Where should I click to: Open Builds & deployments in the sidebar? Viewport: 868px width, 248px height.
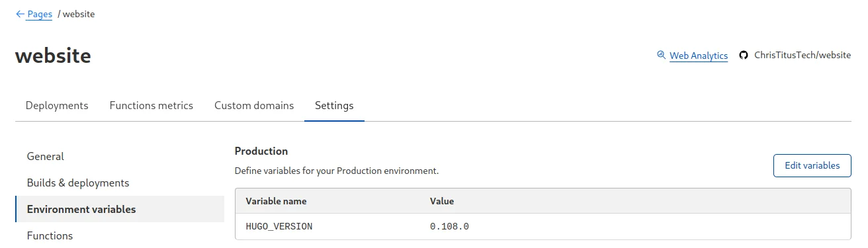(78, 183)
